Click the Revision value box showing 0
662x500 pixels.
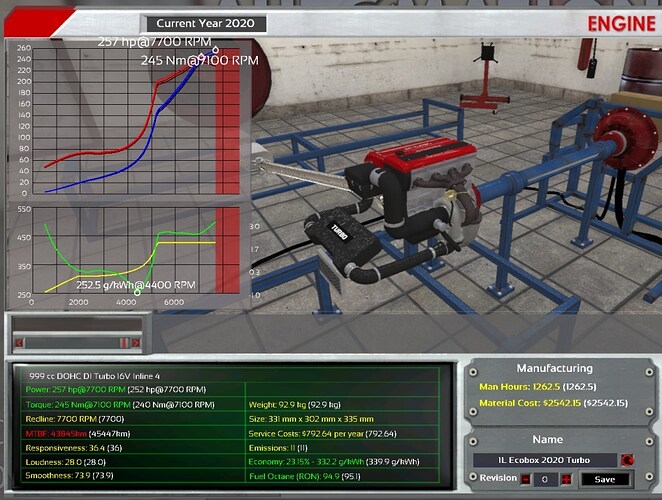tap(545, 479)
